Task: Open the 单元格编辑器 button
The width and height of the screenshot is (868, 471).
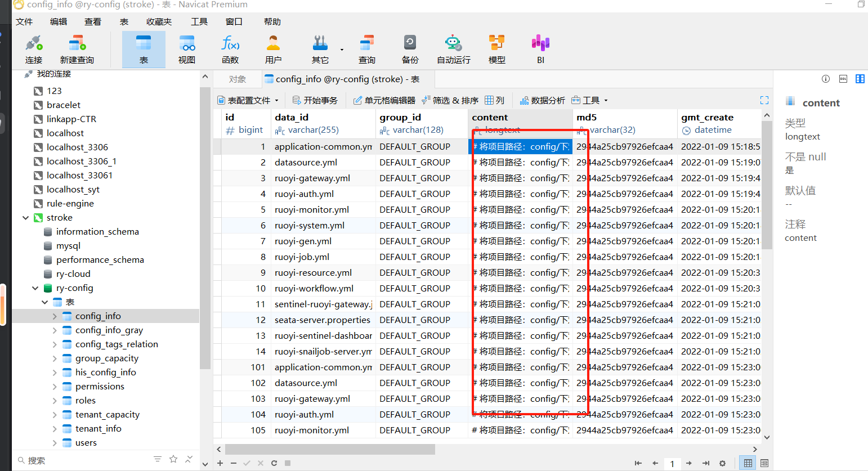Action: (x=384, y=100)
